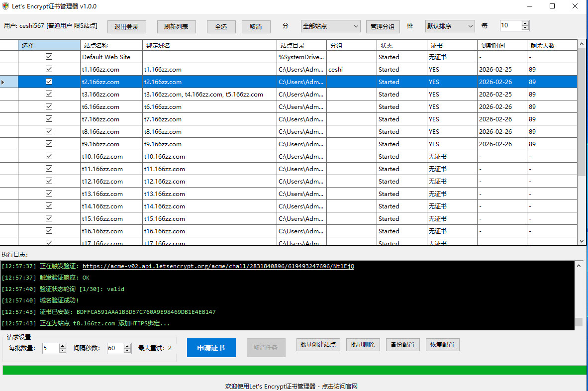Increase the interval seconds stepper up arrow
588x391 pixels.
coord(127,346)
